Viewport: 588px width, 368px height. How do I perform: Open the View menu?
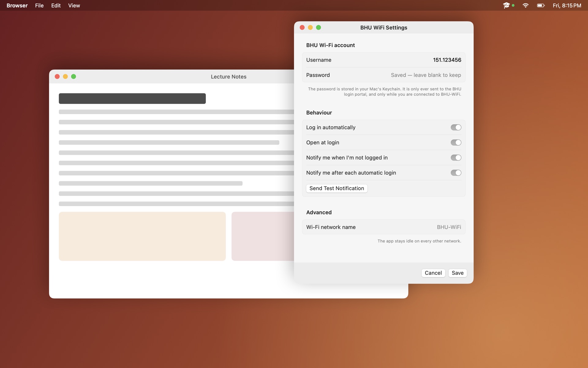(74, 6)
